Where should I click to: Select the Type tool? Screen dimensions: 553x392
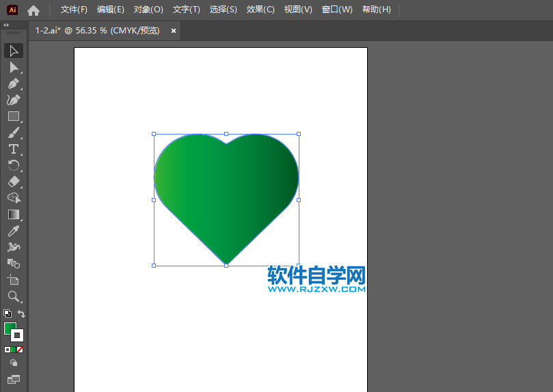tap(14, 149)
